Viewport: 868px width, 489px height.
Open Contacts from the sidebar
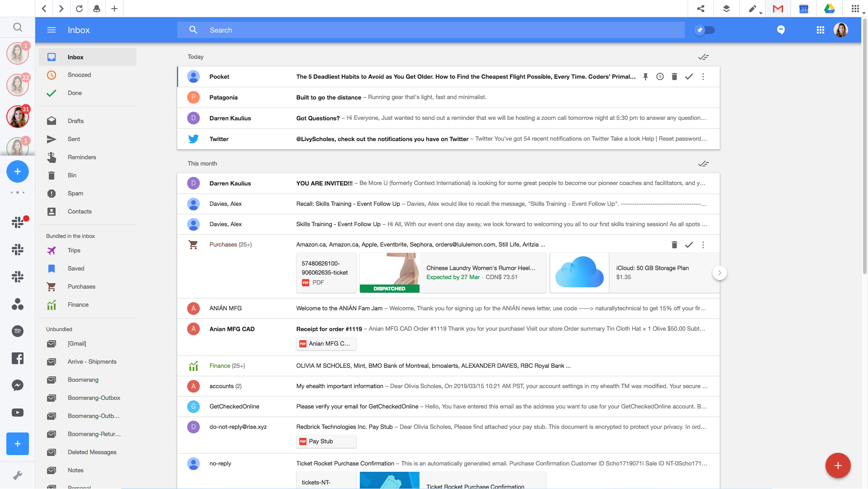(x=88, y=211)
